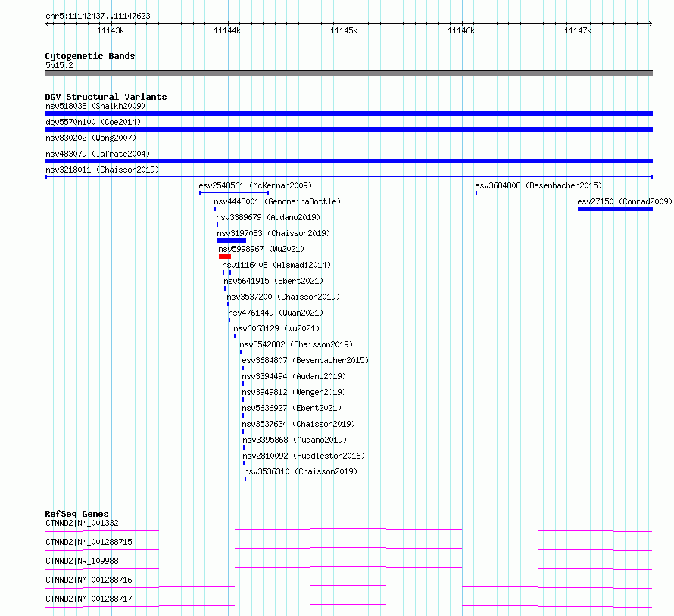Viewport: 674px width, 616px height.
Task: Click nsv3394494 (Audano2019) label
Action: 294,376
